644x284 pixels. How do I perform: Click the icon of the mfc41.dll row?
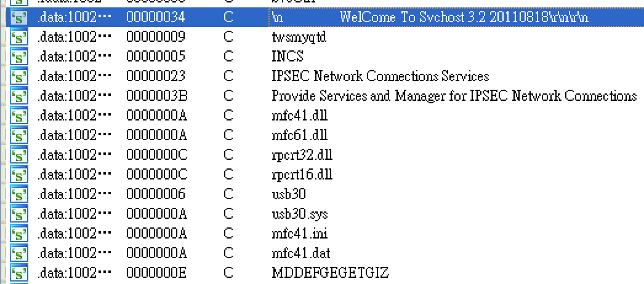point(19,116)
